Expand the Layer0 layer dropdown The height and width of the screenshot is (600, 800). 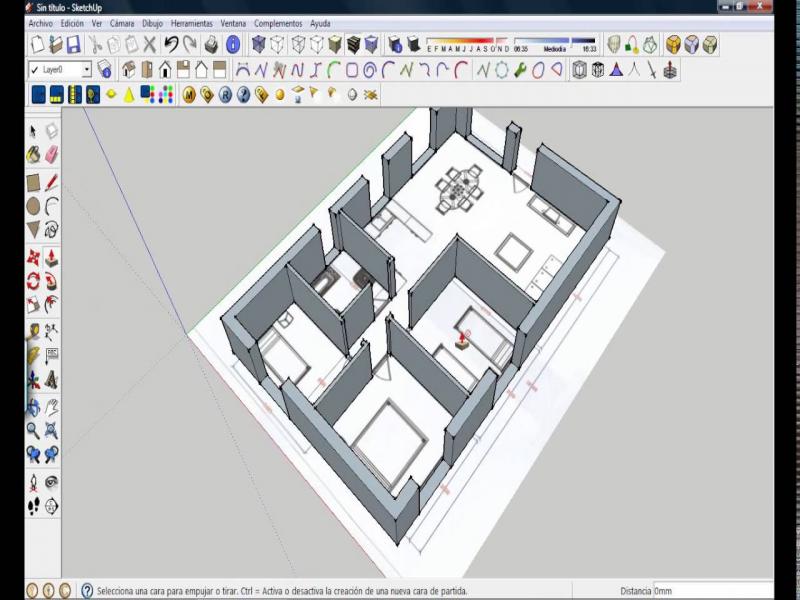(86, 70)
